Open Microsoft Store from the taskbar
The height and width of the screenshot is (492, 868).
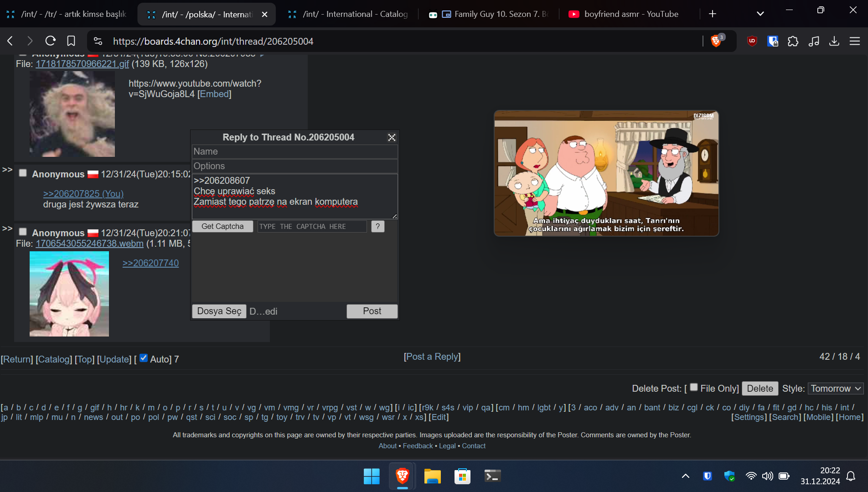click(462, 476)
